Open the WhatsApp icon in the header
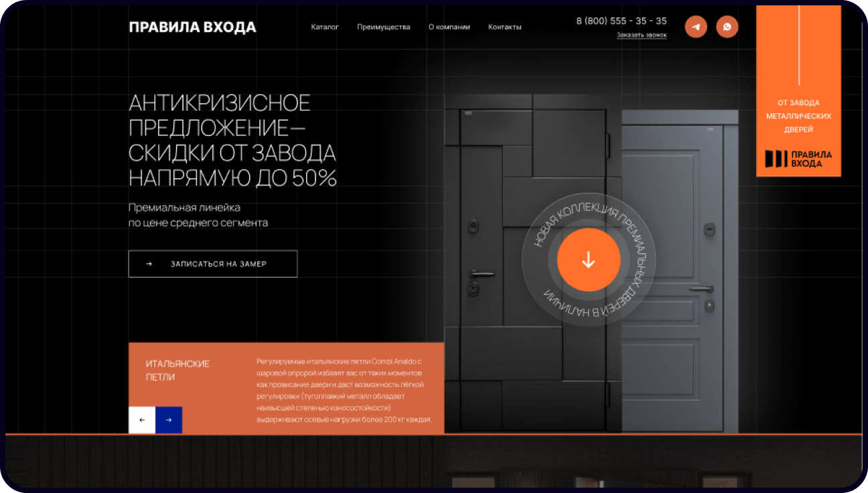Viewport: 868px width, 493px height. [x=727, y=27]
